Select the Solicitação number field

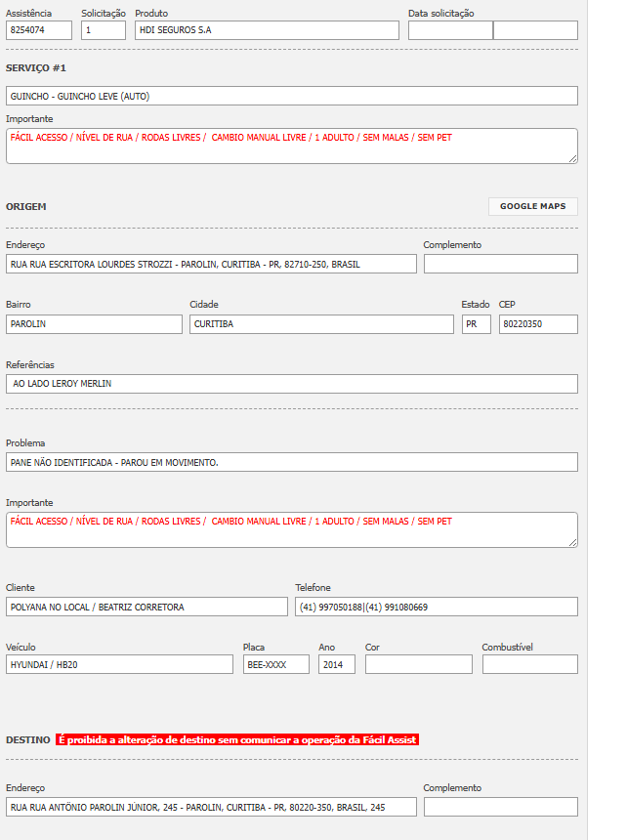(104, 30)
